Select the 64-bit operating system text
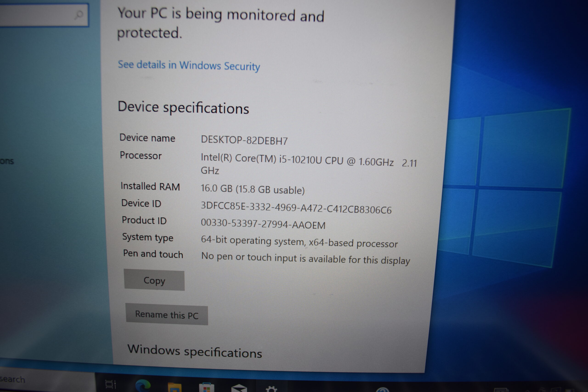The height and width of the screenshot is (392, 588). coord(299,242)
